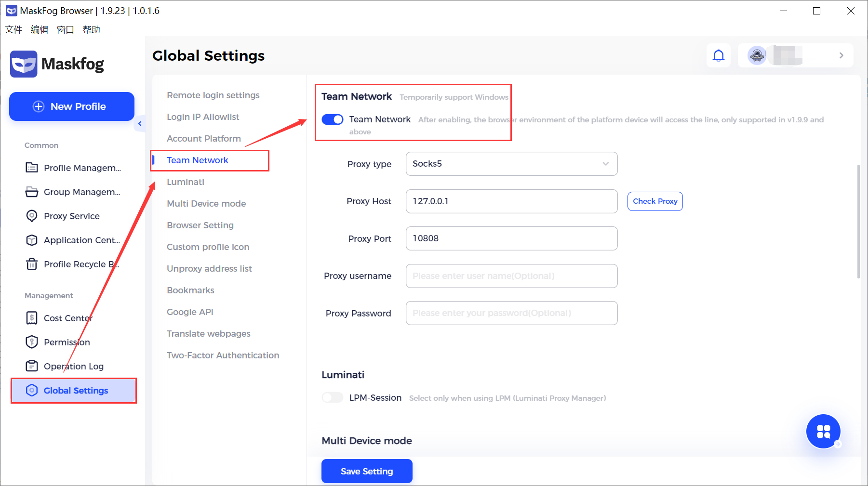Select Browser Setting section

click(200, 225)
